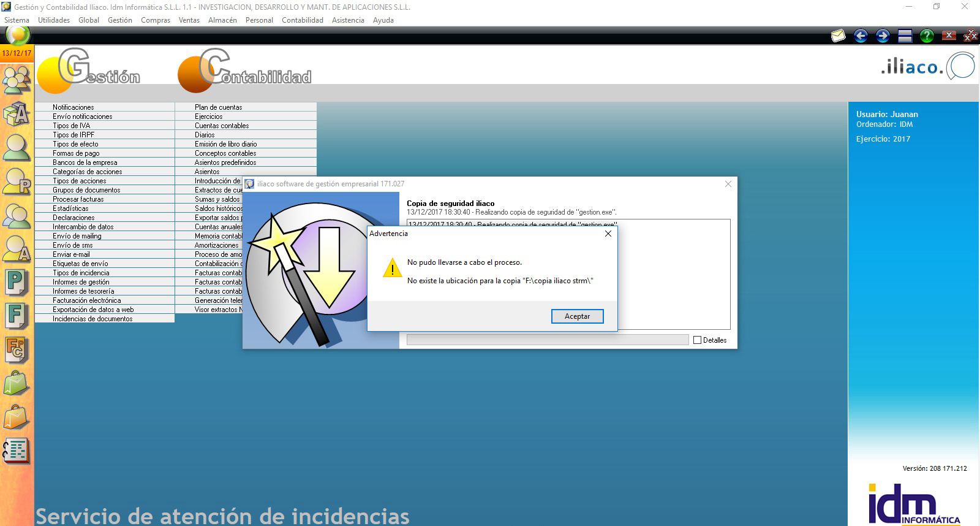980x526 pixels.
Task: Open the three-people group sidebar icon
Action: [17, 79]
